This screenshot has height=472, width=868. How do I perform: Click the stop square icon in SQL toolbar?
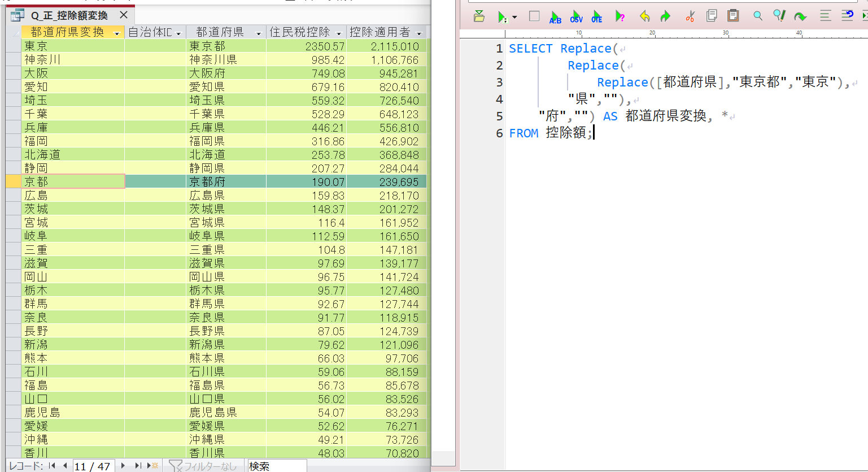[534, 16]
